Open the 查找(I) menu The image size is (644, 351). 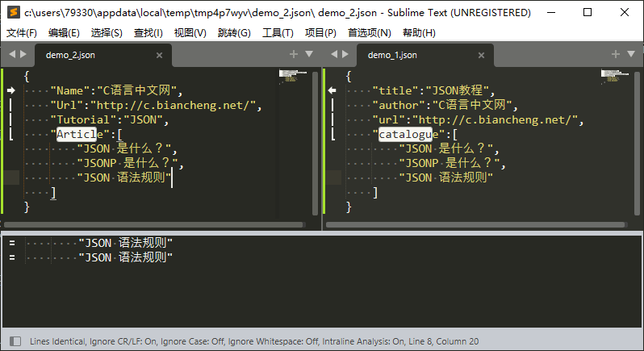148,33
